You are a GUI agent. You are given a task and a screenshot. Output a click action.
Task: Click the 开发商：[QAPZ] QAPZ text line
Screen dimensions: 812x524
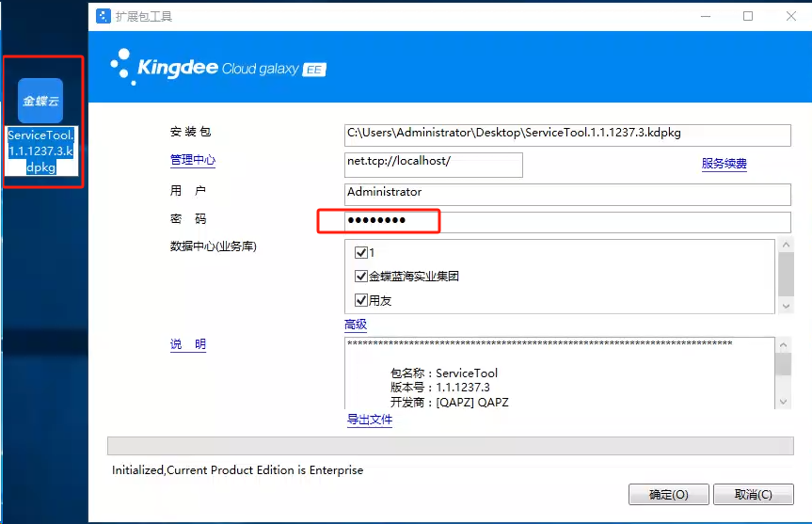449,403
